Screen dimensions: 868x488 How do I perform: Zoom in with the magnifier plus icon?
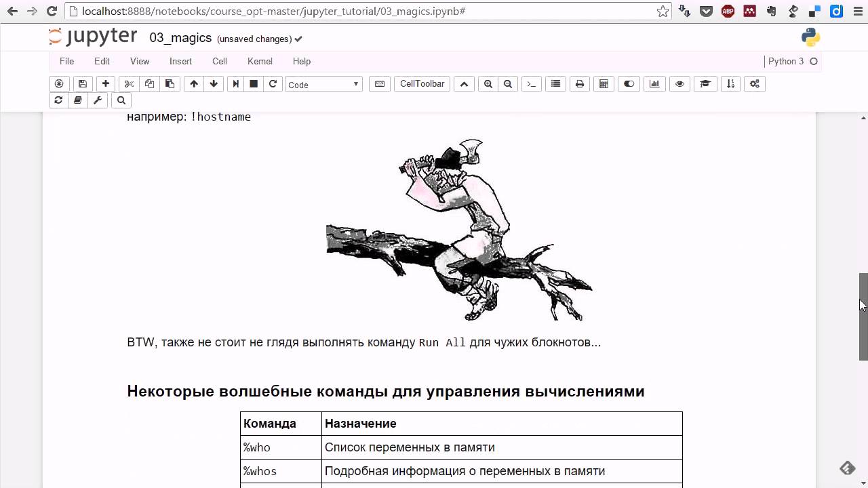[488, 84]
